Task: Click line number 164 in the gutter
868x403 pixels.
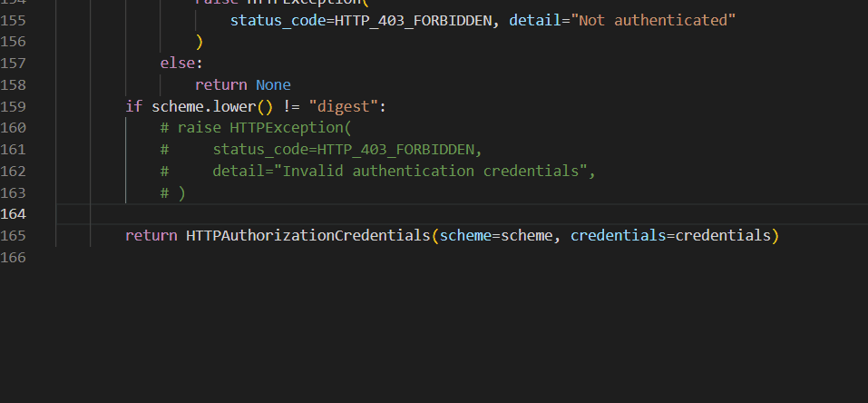Action: click(x=13, y=214)
